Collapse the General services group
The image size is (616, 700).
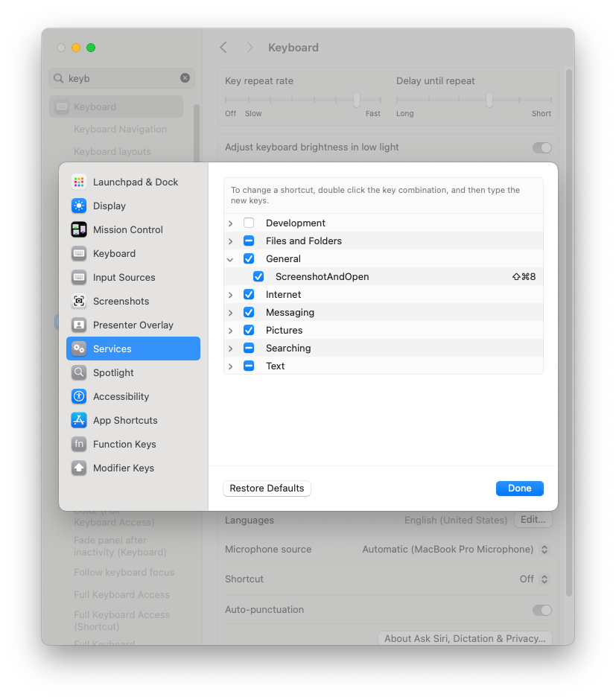[230, 258]
